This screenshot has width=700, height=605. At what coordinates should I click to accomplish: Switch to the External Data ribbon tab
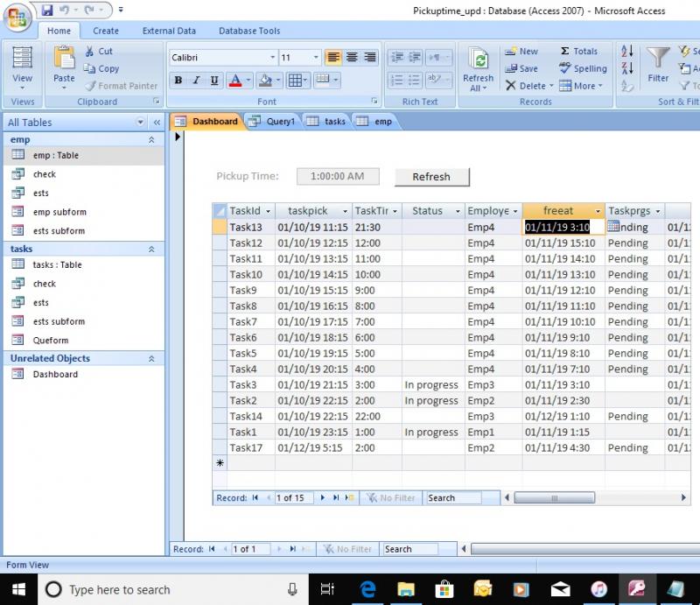click(169, 31)
